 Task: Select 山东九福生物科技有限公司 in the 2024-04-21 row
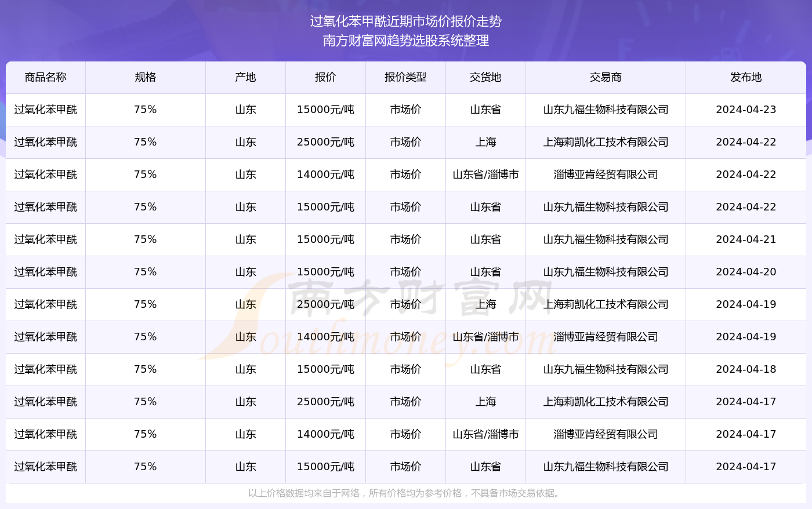[x=606, y=239]
